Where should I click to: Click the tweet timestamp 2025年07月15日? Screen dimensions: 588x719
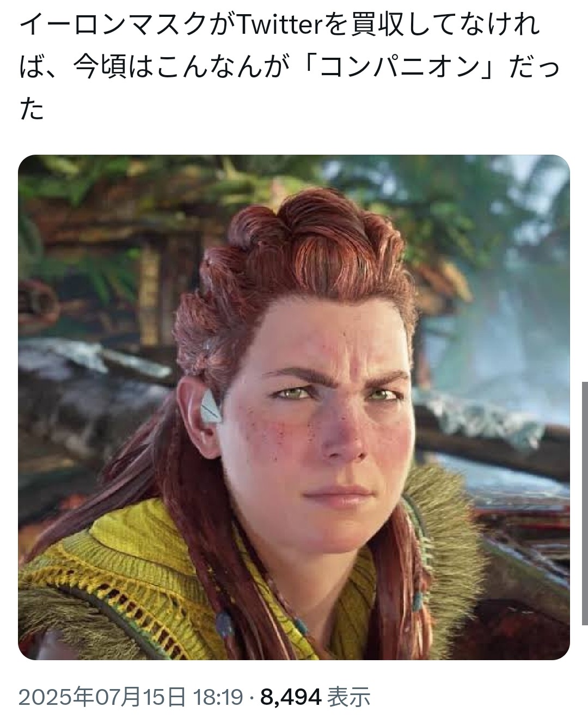coord(102,696)
